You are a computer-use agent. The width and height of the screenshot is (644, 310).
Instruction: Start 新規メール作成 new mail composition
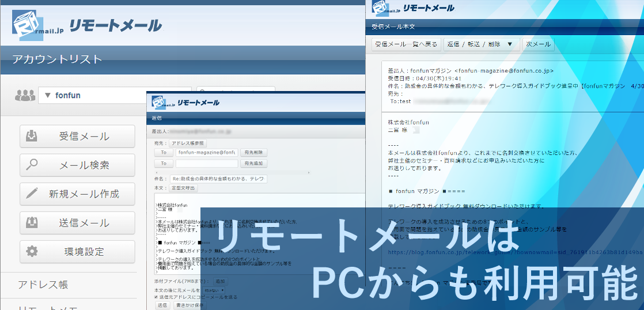point(77,194)
